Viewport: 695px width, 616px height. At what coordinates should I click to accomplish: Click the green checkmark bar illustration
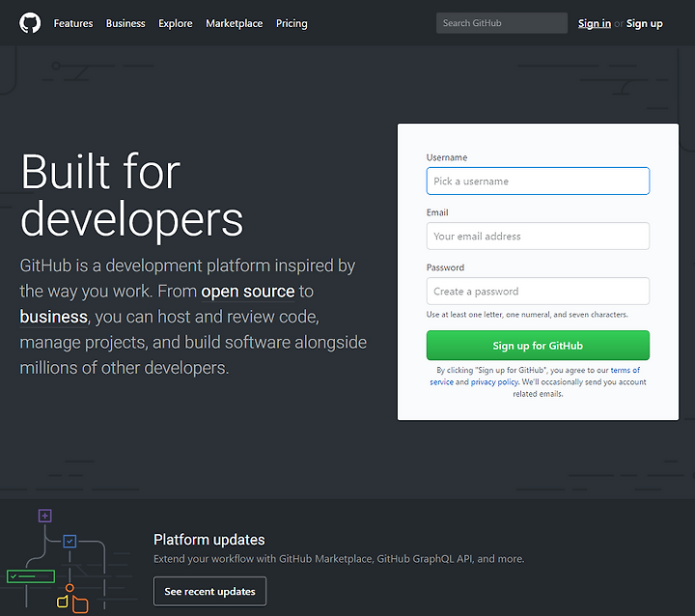pyautogui.click(x=31, y=576)
